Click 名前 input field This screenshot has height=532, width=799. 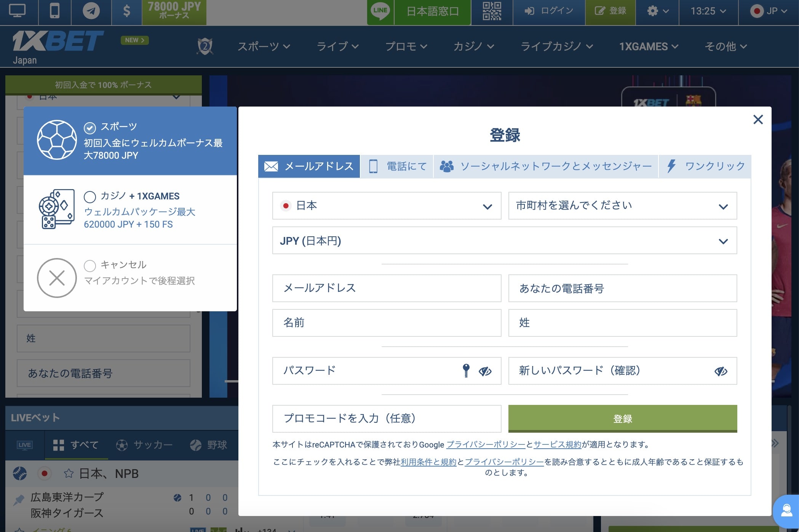point(387,323)
